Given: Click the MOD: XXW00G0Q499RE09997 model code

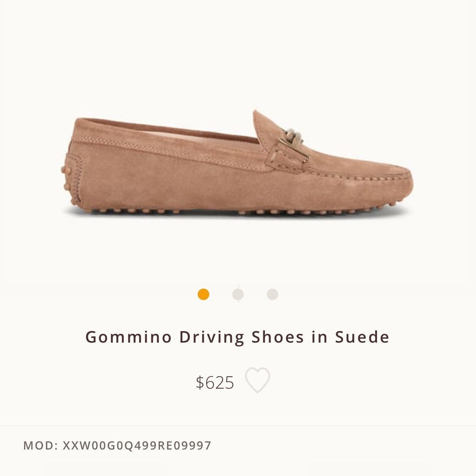Looking at the screenshot, I should coord(117,445).
